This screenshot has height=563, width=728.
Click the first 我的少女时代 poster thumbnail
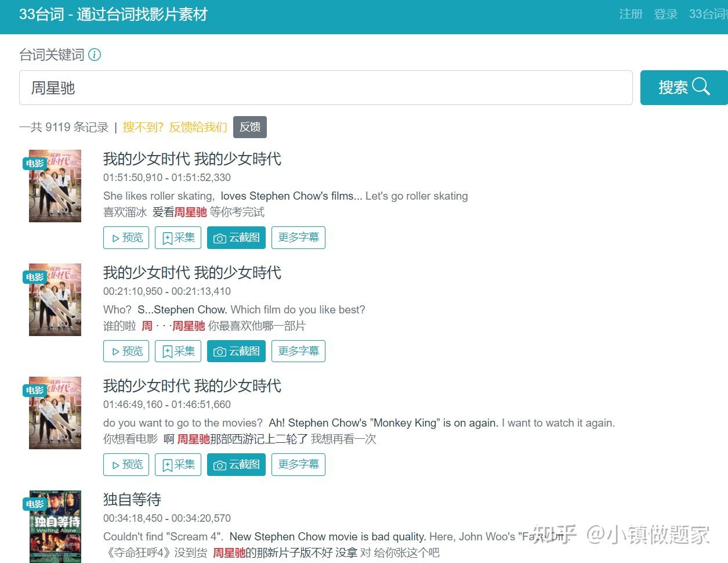[55, 186]
